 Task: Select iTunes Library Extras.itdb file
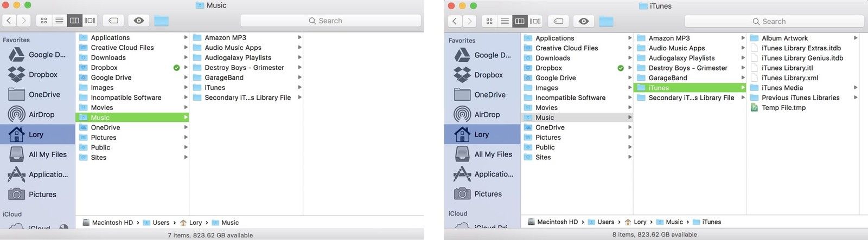803,48
